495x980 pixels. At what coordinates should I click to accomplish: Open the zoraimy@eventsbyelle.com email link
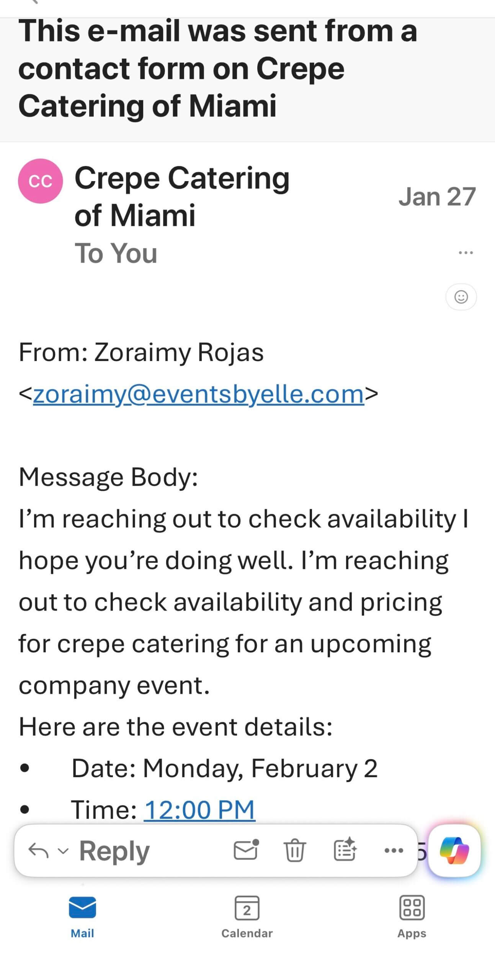pyautogui.click(x=198, y=394)
